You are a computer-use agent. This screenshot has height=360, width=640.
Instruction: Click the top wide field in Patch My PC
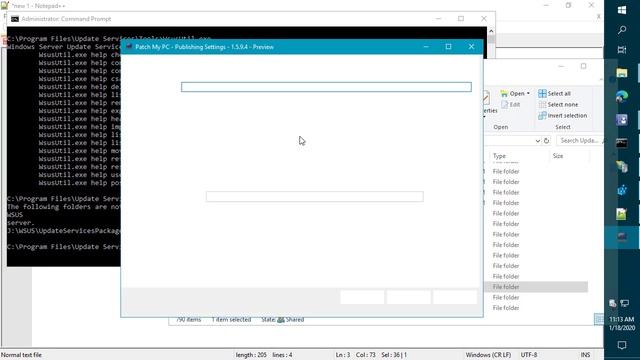tap(326, 87)
